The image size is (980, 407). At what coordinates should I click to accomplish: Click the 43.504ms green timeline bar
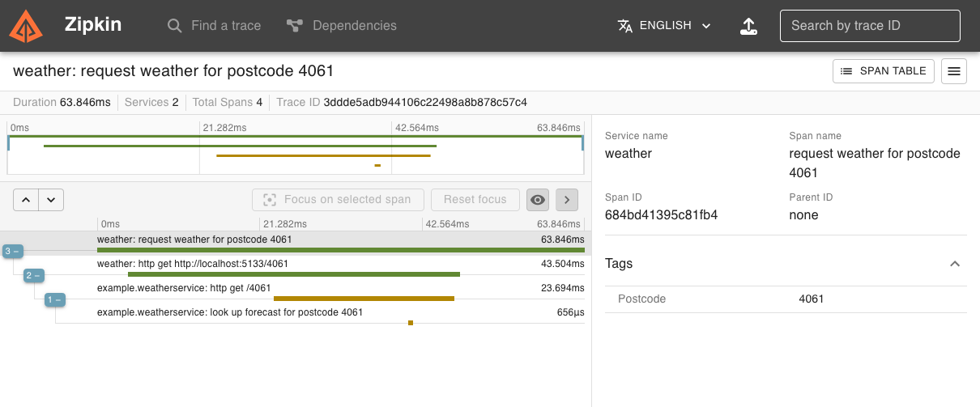tap(294, 274)
